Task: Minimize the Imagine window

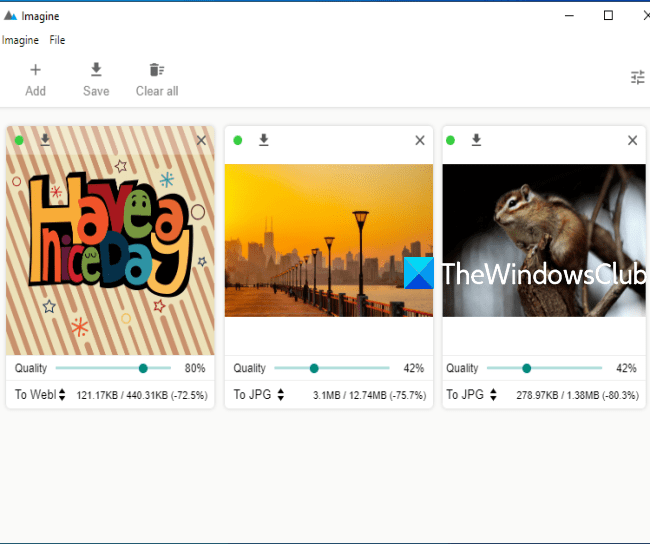Action: [570, 16]
